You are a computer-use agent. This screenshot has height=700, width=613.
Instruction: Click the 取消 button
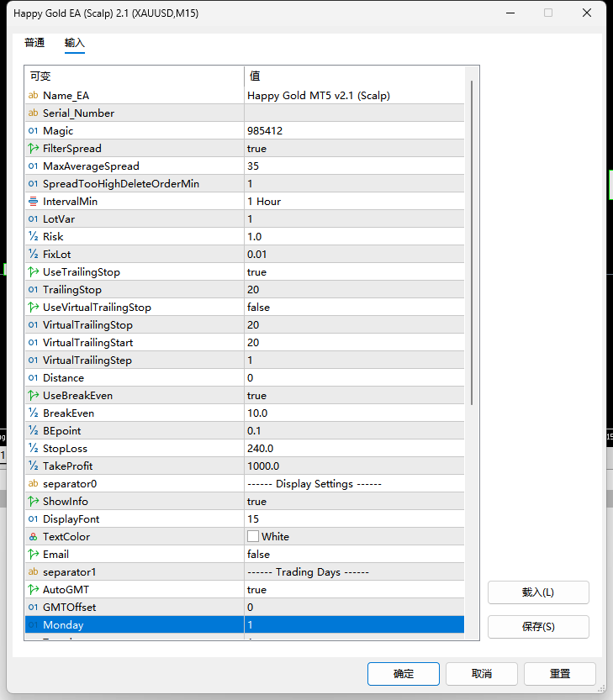[482, 674]
